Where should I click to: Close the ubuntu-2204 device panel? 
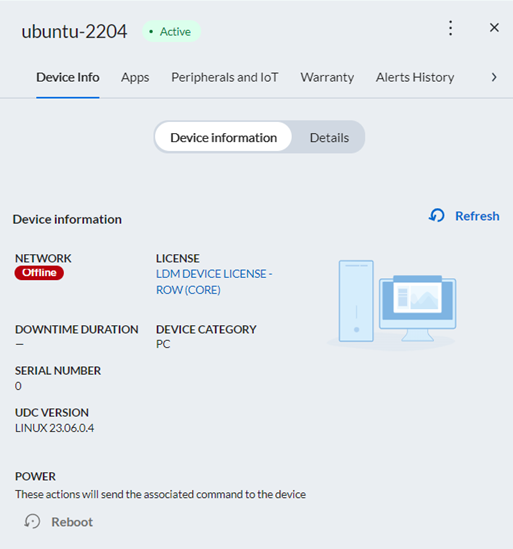pyautogui.click(x=494, y=28)
